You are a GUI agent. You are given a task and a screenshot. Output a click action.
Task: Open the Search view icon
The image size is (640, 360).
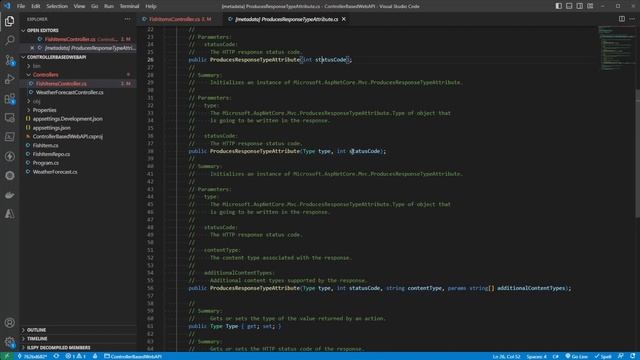tap(9, 40)
